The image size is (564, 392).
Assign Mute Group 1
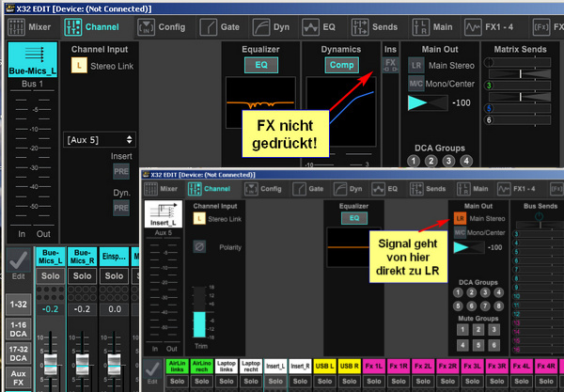click(462, 329)
